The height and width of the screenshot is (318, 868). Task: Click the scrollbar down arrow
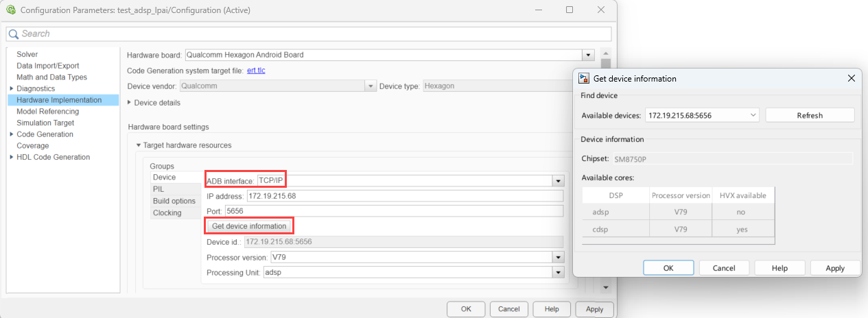point(605,287)
